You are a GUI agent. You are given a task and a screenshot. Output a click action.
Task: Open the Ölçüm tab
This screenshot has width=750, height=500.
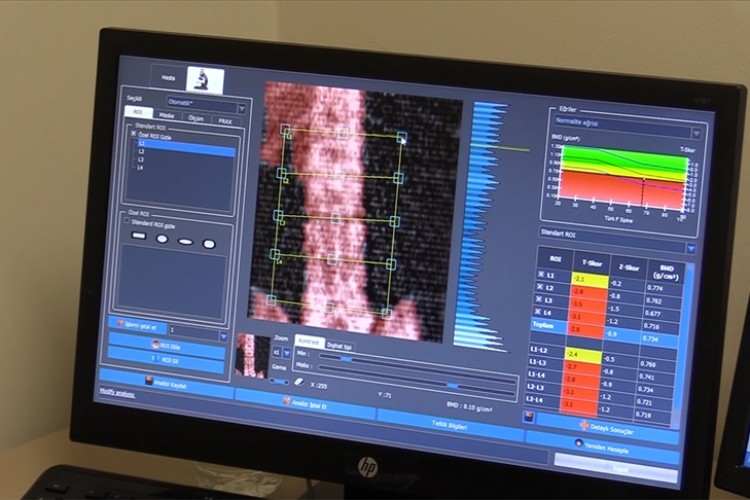point(196,118)
